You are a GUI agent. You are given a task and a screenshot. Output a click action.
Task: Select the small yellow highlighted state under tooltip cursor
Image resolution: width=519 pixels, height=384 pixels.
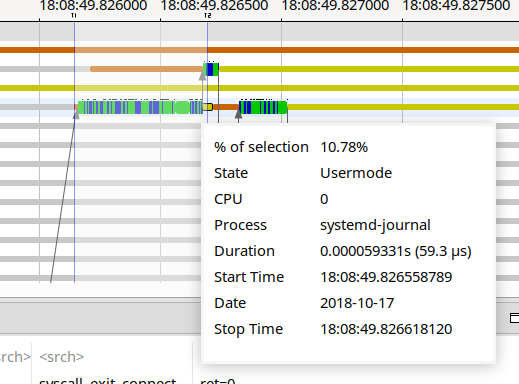coord(208,107)
